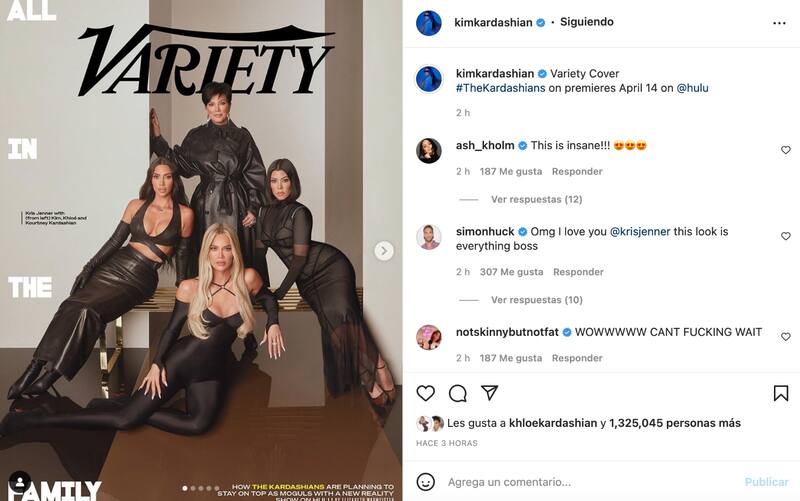800x501 pixels.
Task: Like the post with heart icon
Action: pos(426,393)
